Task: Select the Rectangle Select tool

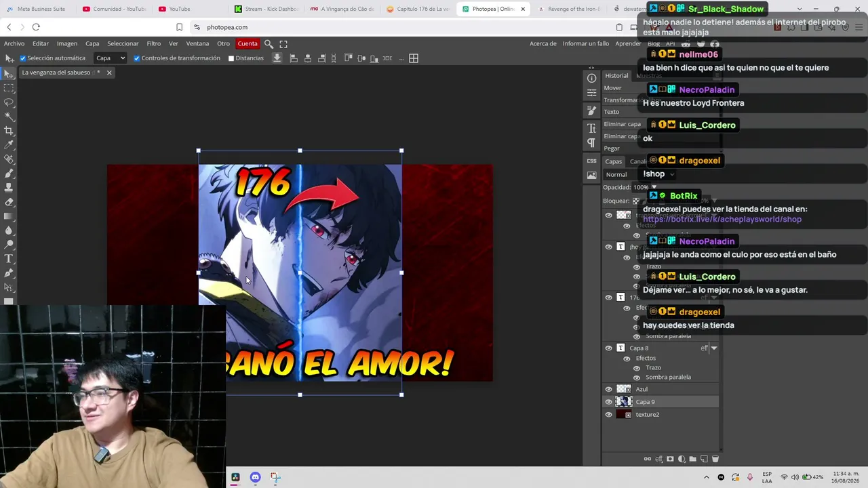Action: (x=9, y=88)
